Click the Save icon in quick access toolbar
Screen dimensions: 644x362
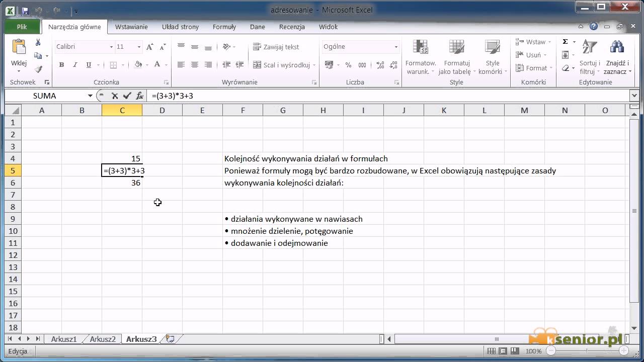pos(25,10)
